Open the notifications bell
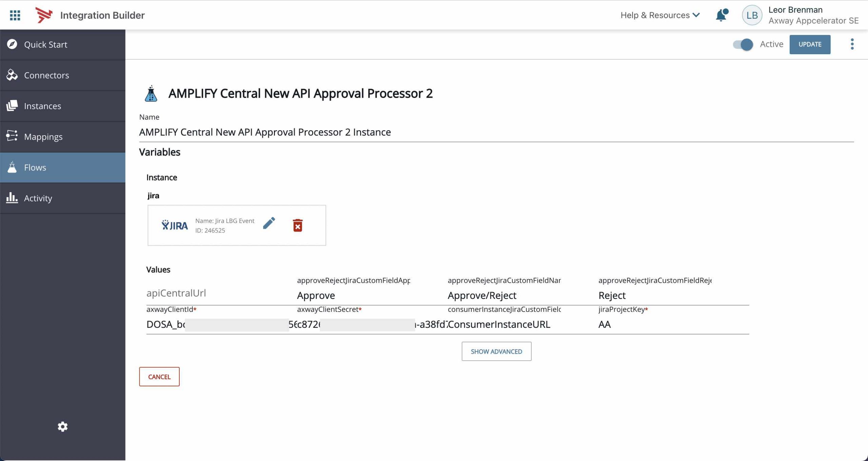This screenshot has width=868, height=461. pyautogui.click(x=722, y=15)
